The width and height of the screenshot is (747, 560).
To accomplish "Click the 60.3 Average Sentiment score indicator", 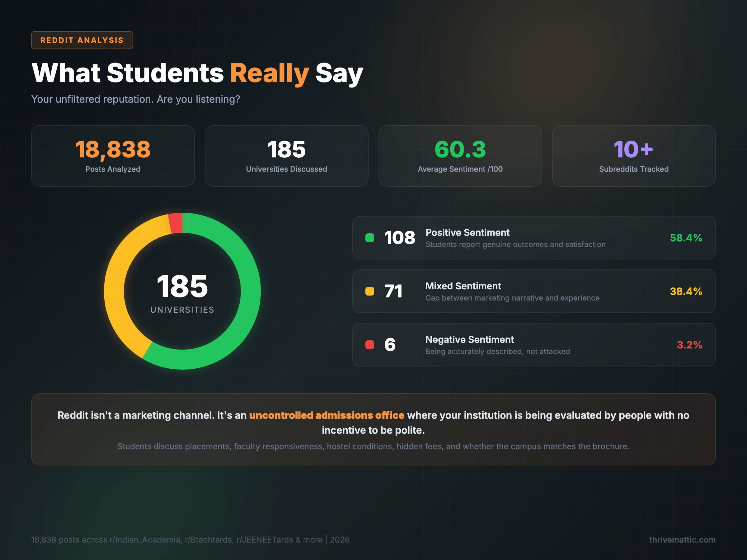I will pyautogui.click(x=460, y=150).
